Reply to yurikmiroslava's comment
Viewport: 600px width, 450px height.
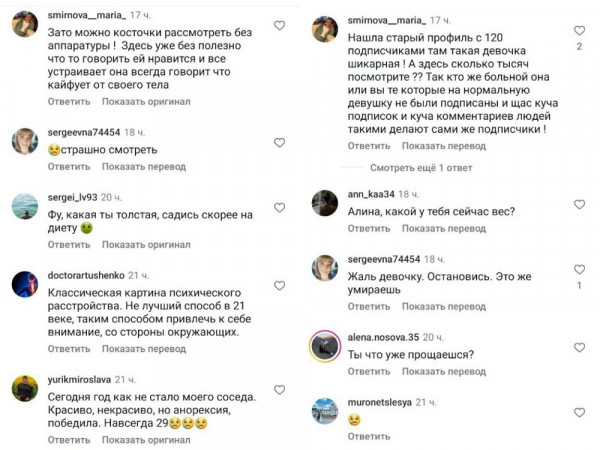coord(69,440)
